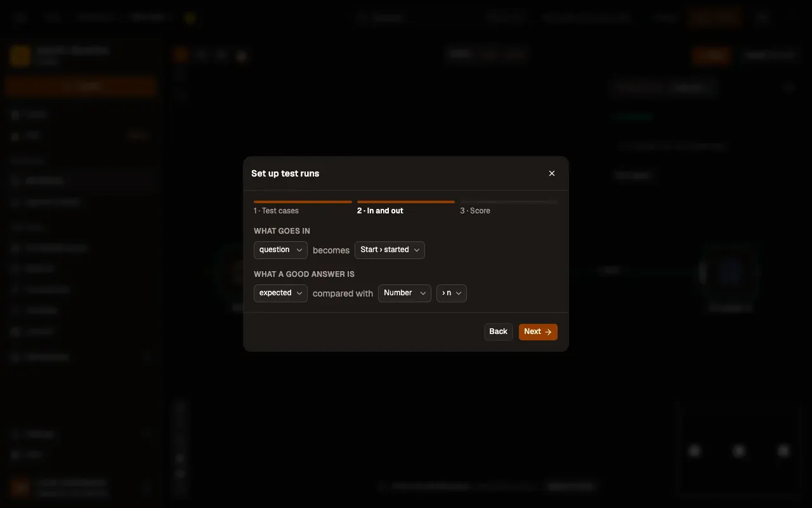Click the Back button
The width and height of the screenshot is (812, 508).
coord(499,331)
